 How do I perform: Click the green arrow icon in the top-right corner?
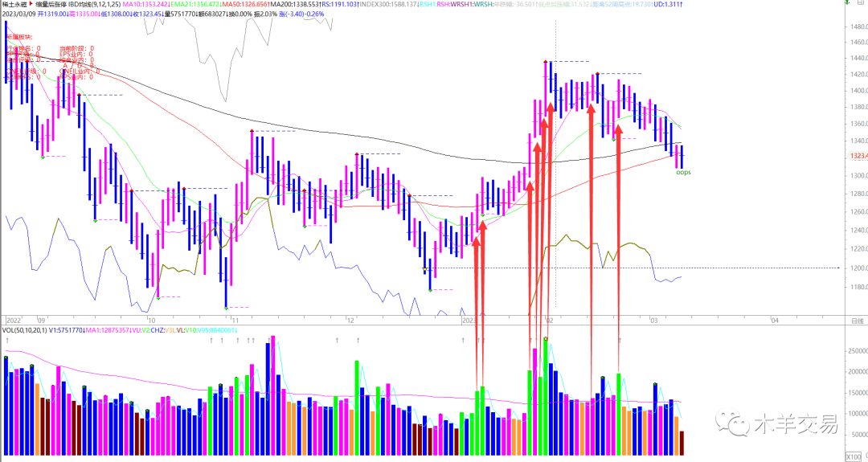(847, 2)
